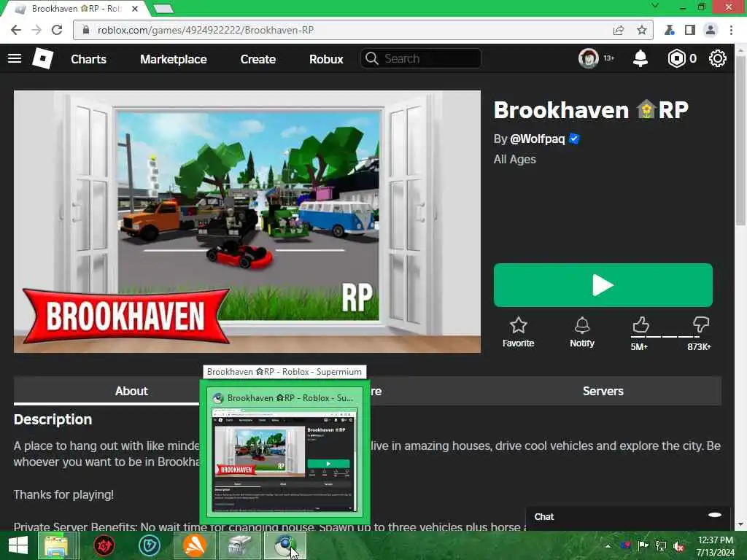747x560 pixels.
Task: Open the Action Center flag icon
Action: (643, 546)
